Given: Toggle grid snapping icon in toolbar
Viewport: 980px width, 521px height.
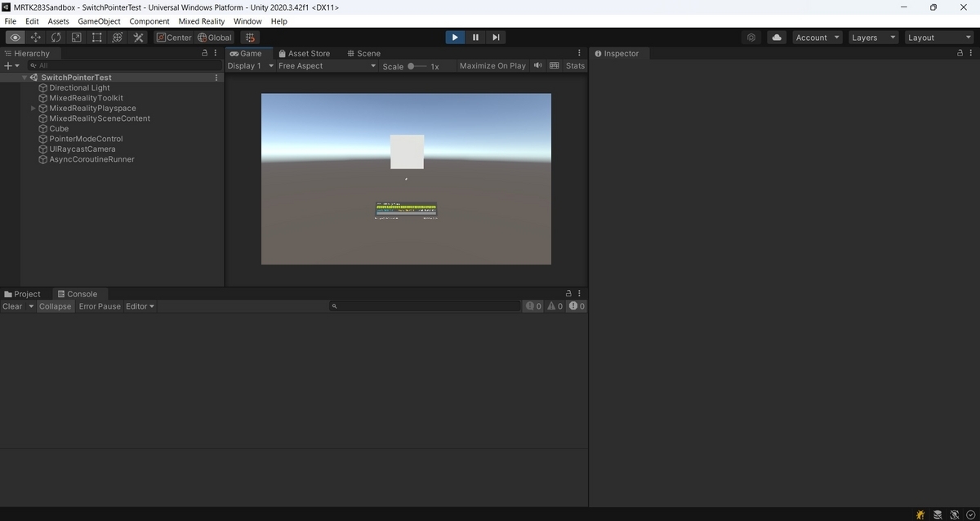Looking at the screenshot, I should click(x=249, y=38).
